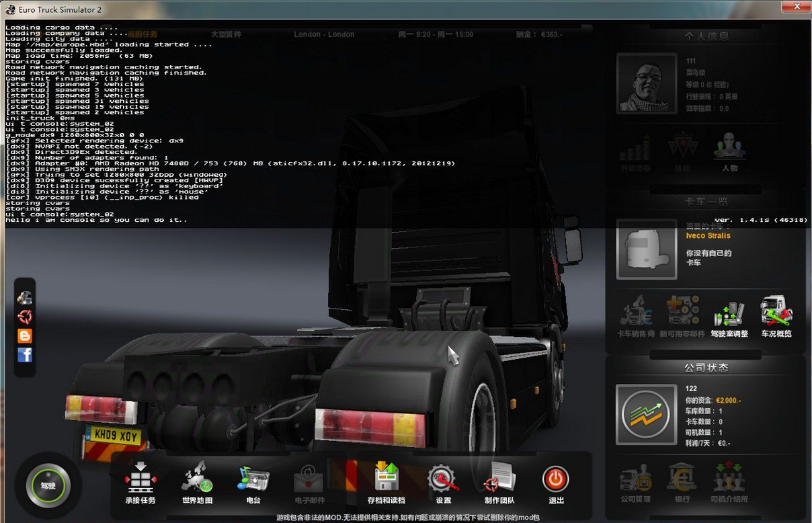This screenshot has height=523, width=812.
Task: Open 司机介绍所 driver agency icon
Action: tap(729, 483)
